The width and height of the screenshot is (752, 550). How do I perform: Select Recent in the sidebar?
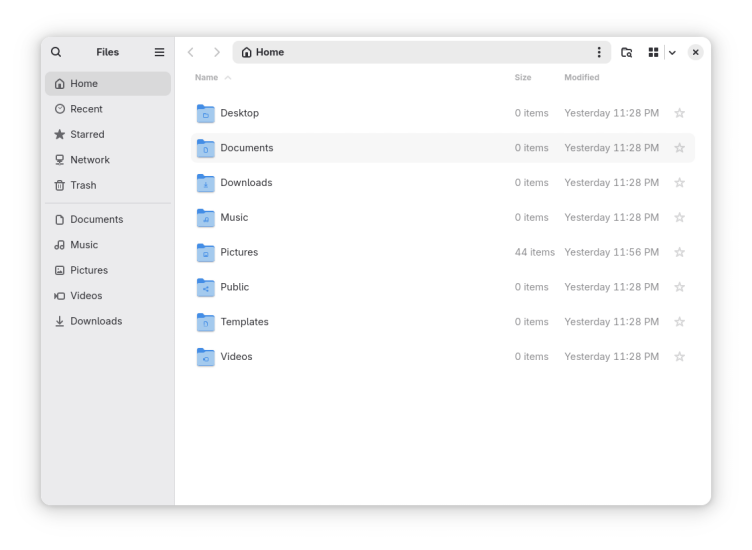[86, 109]
